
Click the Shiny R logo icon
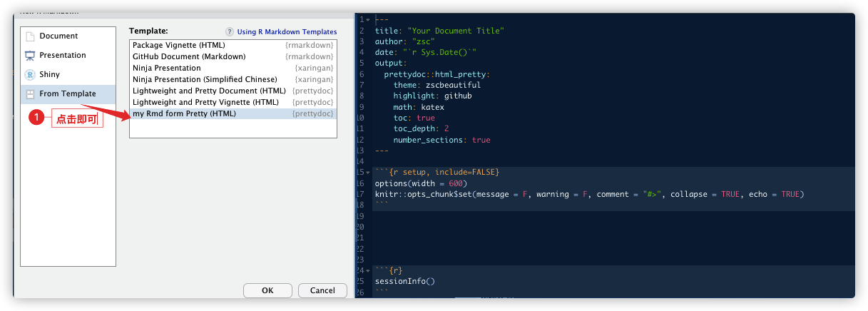(x=30, y=75)
